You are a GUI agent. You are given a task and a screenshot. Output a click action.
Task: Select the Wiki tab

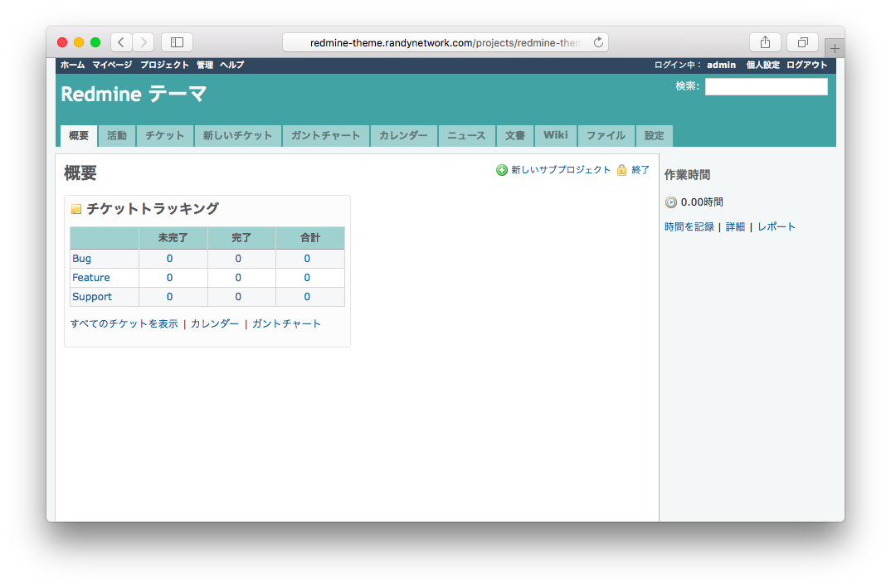556,136
